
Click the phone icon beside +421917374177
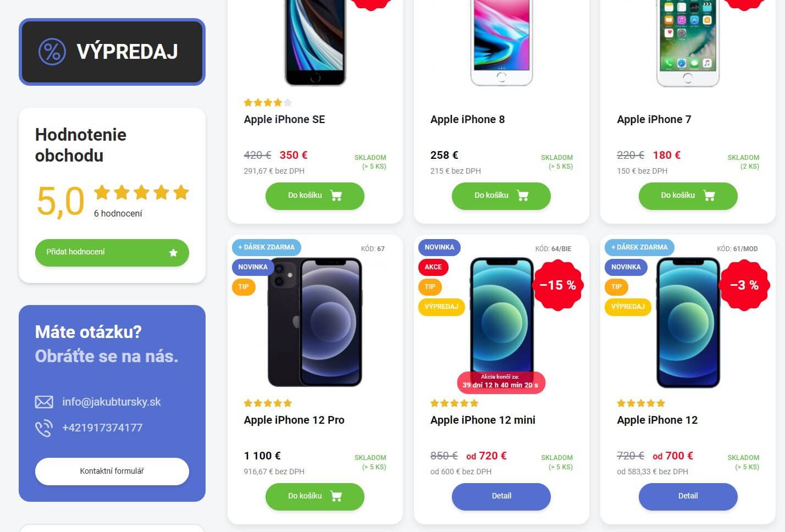(x=44, y=428)
